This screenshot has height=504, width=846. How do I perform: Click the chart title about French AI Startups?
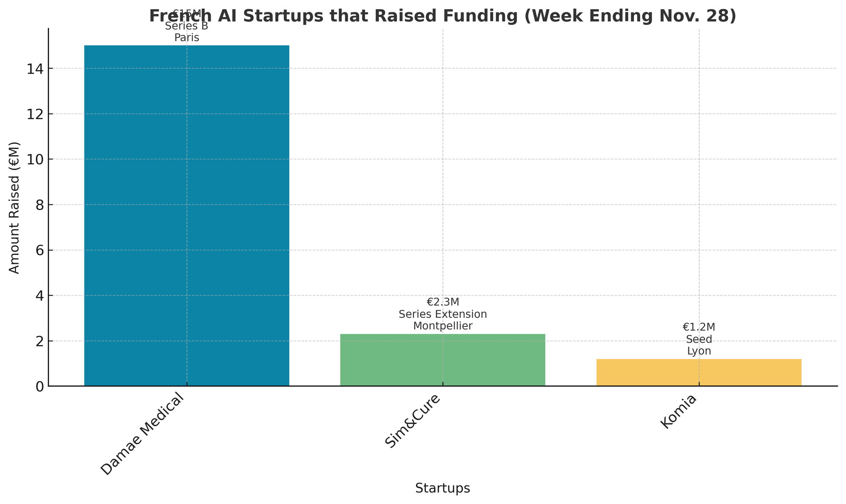point(442,16)
